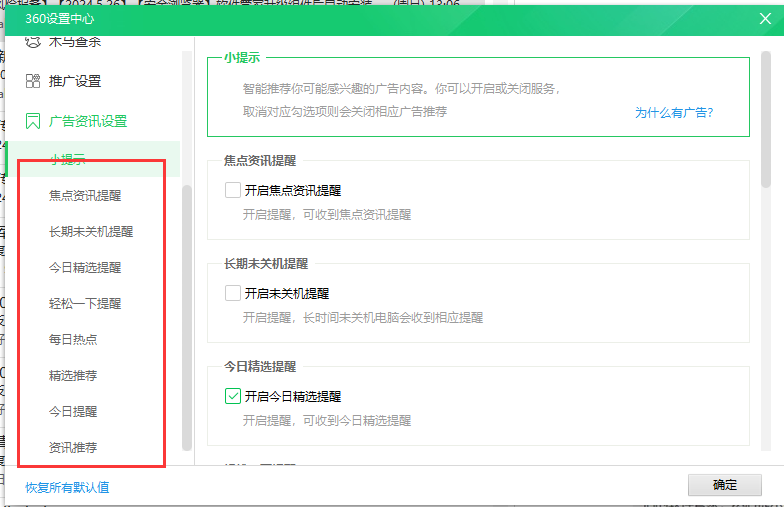Image resolution: width=784 pixels, height=507 pixels.
Task: Open the 广告资讯设置 section
Action: (x=88, y=121)
